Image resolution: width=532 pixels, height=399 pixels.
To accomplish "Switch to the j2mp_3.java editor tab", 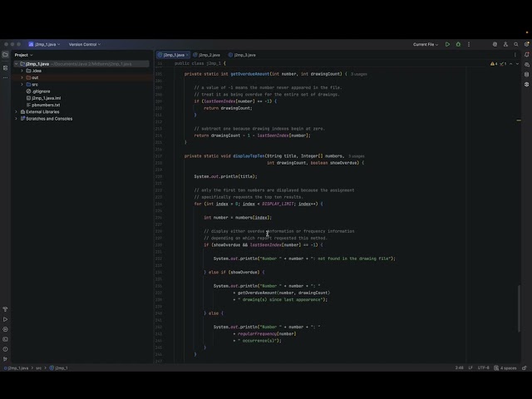I will tap(242, 55).
